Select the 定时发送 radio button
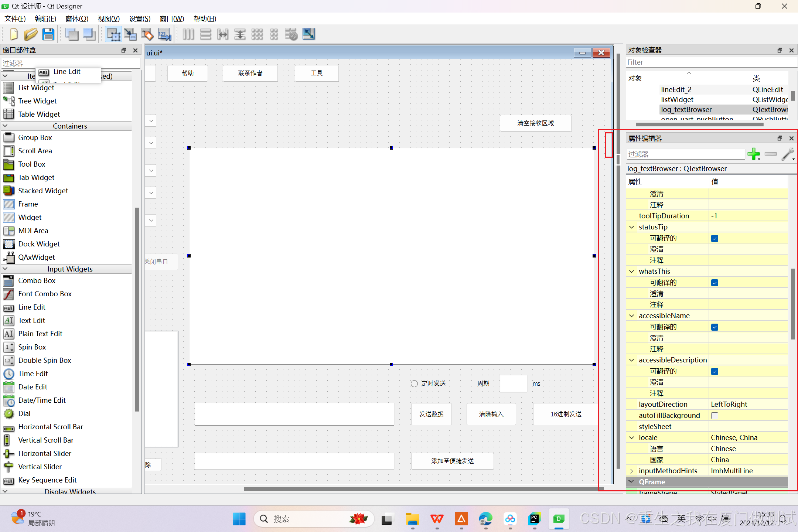Image resolution: width=798 pixels, height=532 pixels. pos(415,383)
